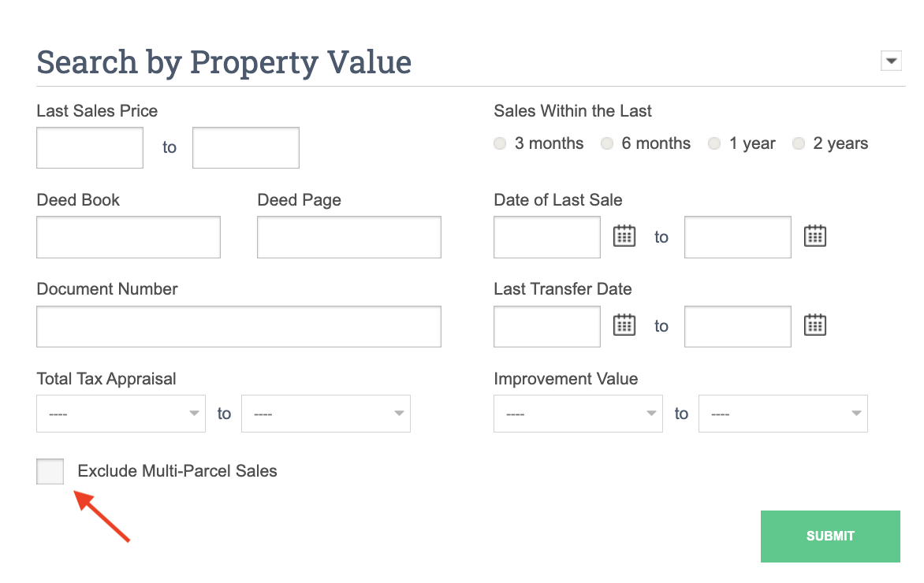Focus the Last Sales Price maximum field
This screenshot has width=924, height=583.
coord(246,147)
